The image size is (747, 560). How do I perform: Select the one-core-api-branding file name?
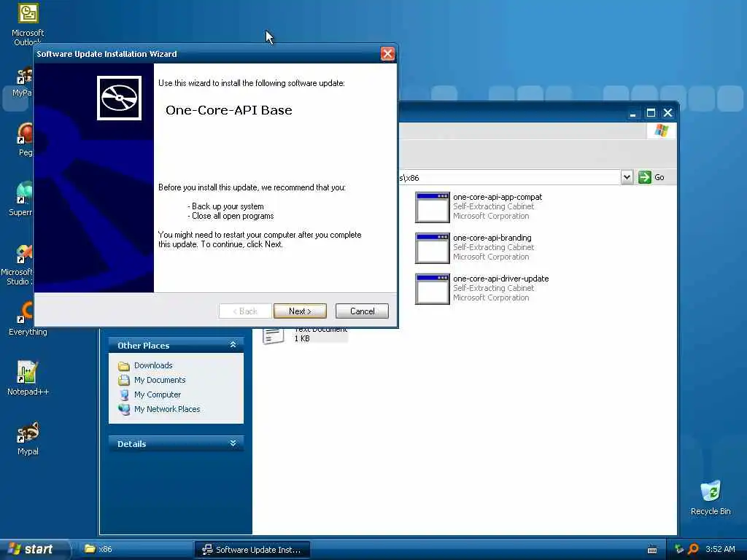(492, 238)
